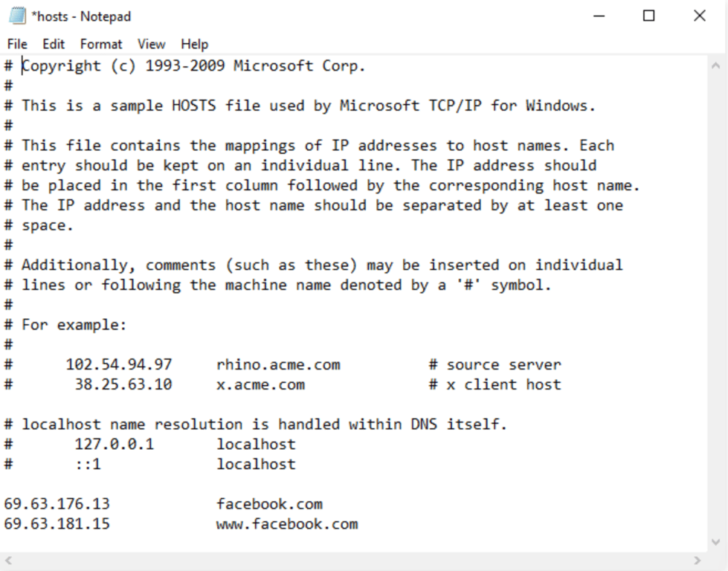Click the title bar showing *hosts - Notepad

point(297,15)
